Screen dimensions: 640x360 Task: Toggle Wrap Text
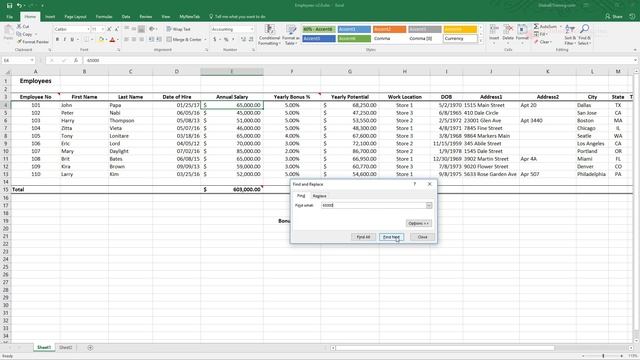tap(178, 29)
